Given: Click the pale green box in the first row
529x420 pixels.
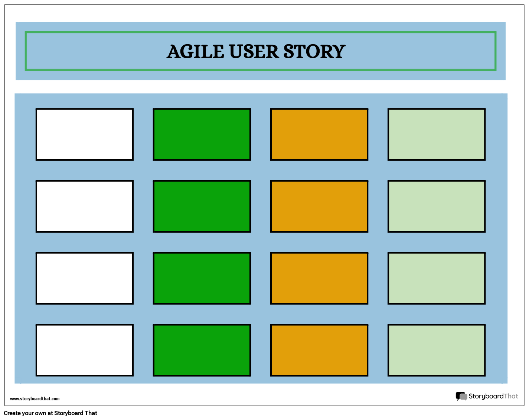Looking at the screenshot, I should 437,134.
